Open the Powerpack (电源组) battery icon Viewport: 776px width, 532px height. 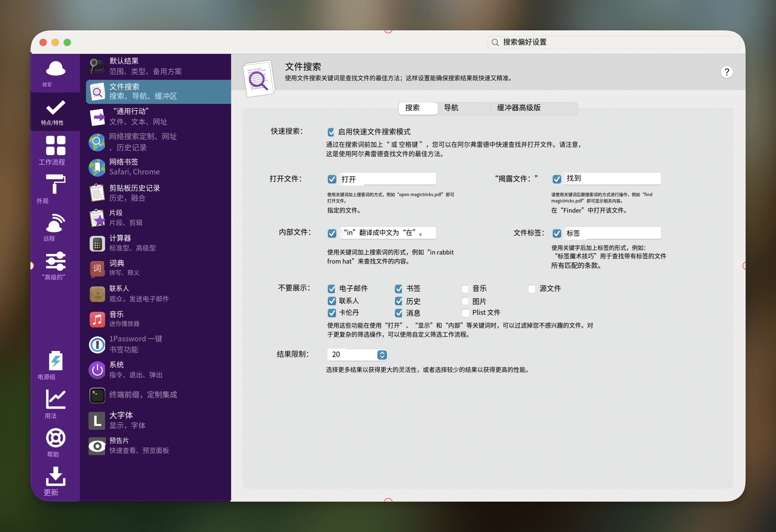click(55, 361)
